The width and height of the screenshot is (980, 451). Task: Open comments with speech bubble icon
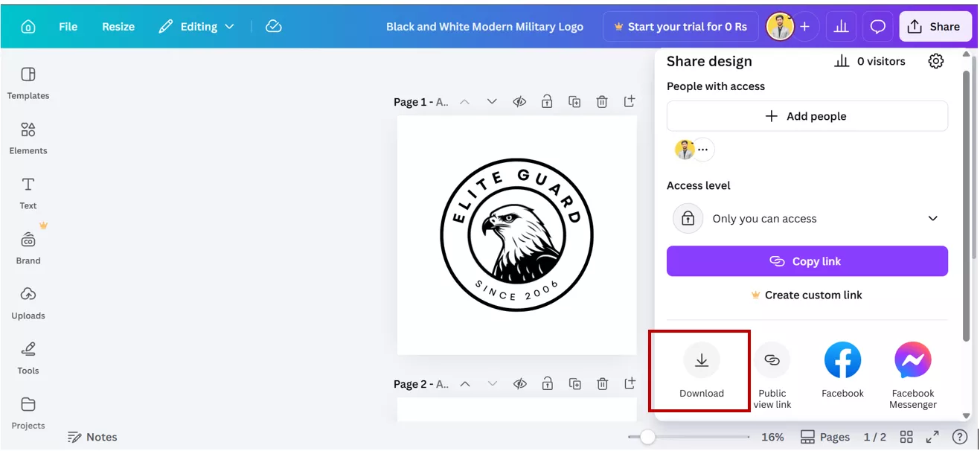pyautogui.click(x=878, y=26)
